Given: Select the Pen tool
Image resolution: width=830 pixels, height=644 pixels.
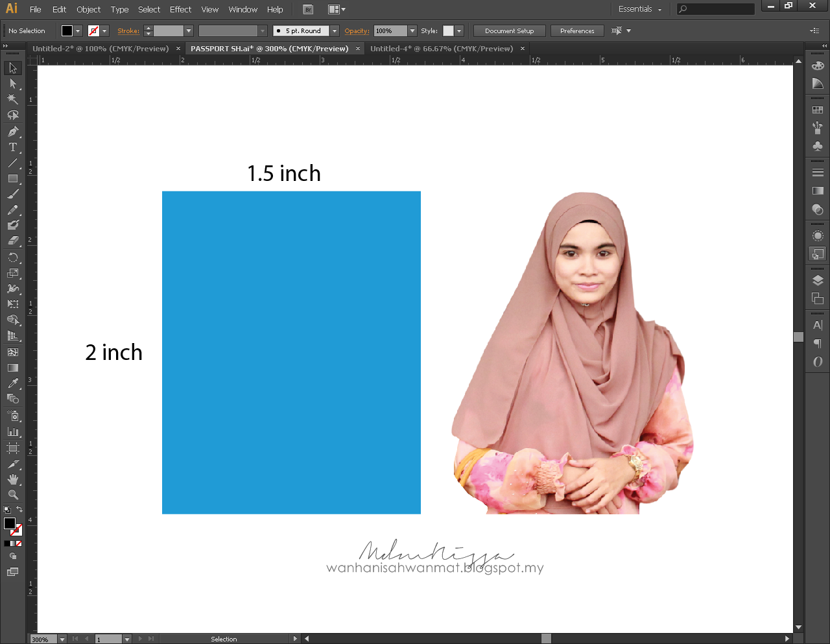Looking at the screenshot, I should 14,131.
